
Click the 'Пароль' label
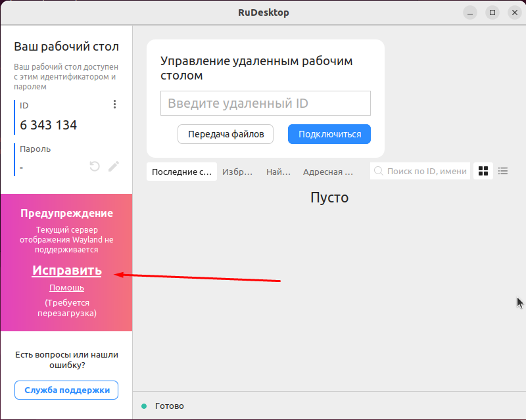coord(36,149)
